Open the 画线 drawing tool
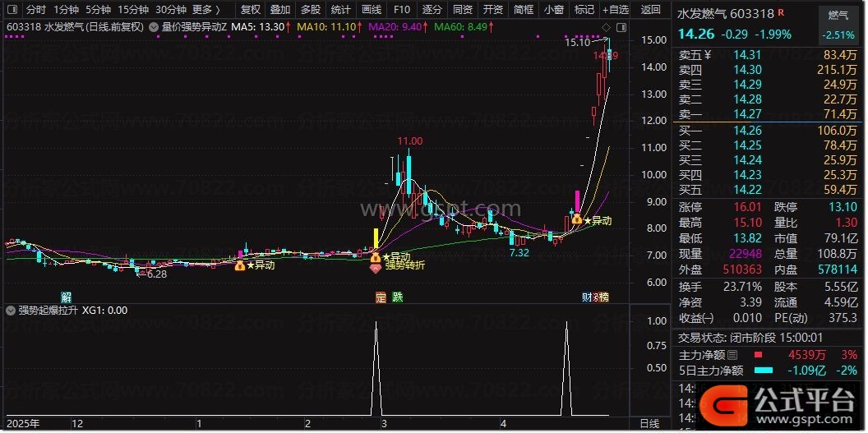 coord(372,9)
